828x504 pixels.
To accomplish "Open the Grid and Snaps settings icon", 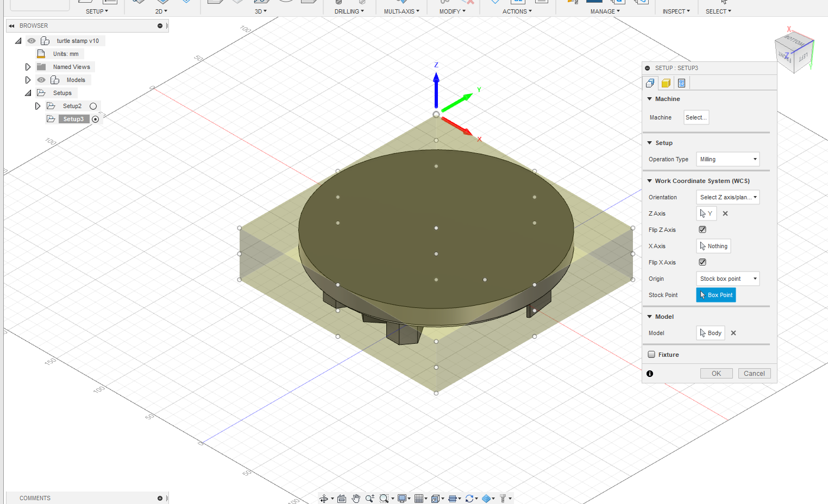I will coord(419,499).
